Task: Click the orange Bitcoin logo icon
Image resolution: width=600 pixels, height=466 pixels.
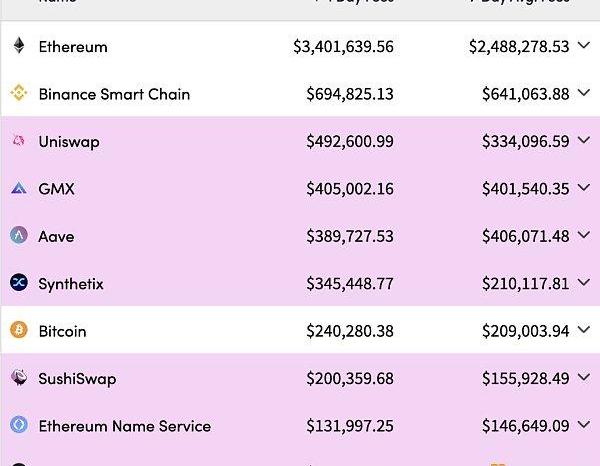Action: click(18, 331)
